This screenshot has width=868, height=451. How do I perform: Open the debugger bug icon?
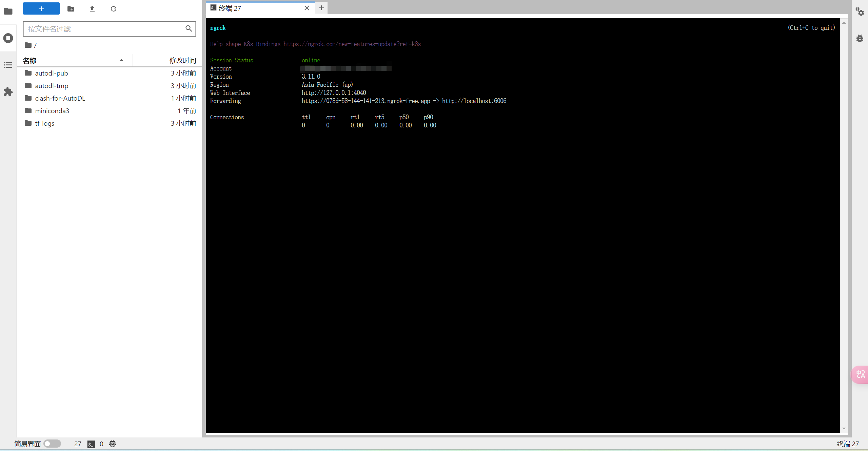[x=860, y=38]
